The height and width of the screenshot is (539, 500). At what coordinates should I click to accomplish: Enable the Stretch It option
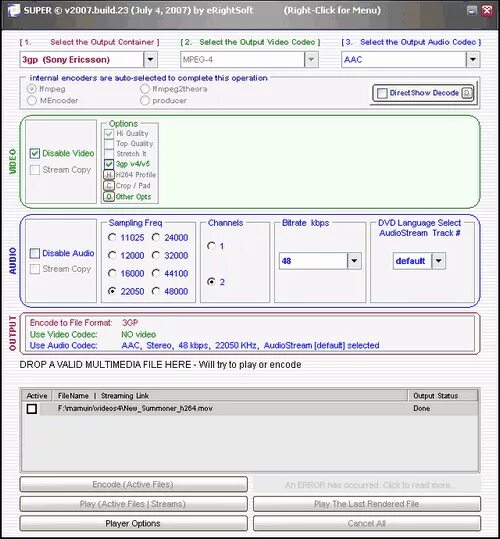click(x=109, y=154)
